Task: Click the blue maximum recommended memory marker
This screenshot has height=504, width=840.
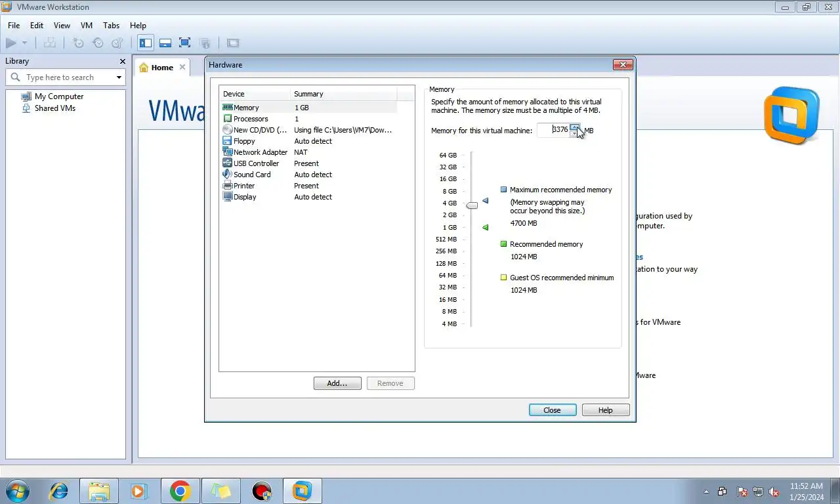Action: [x=486, y=201]
